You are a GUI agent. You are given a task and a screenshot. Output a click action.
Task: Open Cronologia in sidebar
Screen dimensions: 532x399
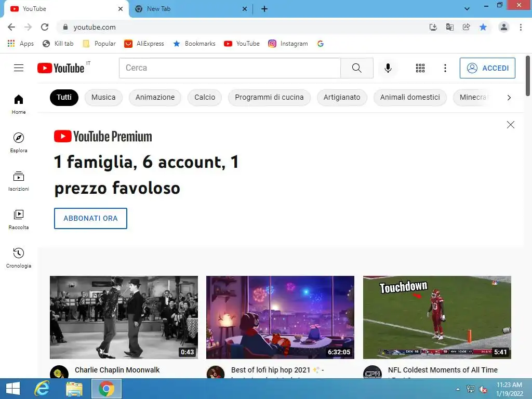point(19,258)
